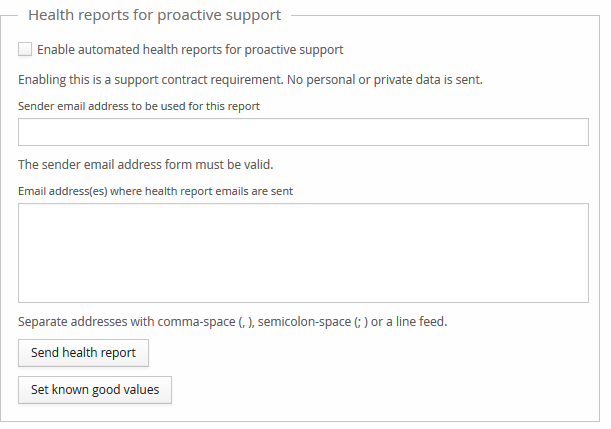
Task: Click the 'sender email address form must be valid' message
Action: click(x=145, y=164)
